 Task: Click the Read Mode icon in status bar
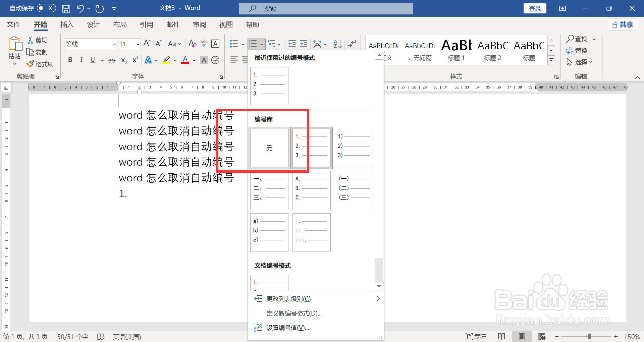pos(501,336)
